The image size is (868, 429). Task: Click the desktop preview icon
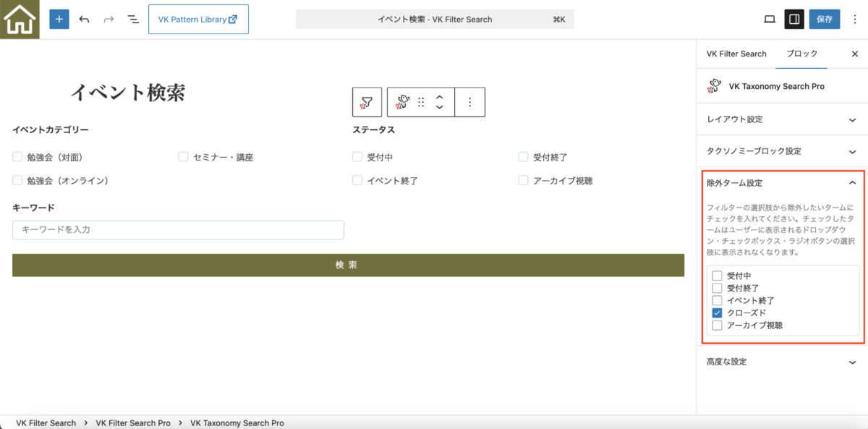[x=769, y=20]
